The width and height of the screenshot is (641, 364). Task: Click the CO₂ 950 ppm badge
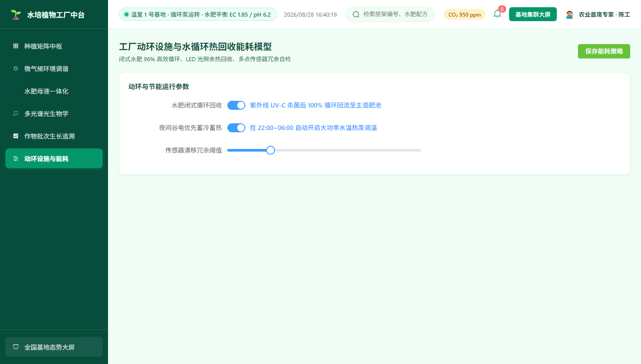[465, 14]
